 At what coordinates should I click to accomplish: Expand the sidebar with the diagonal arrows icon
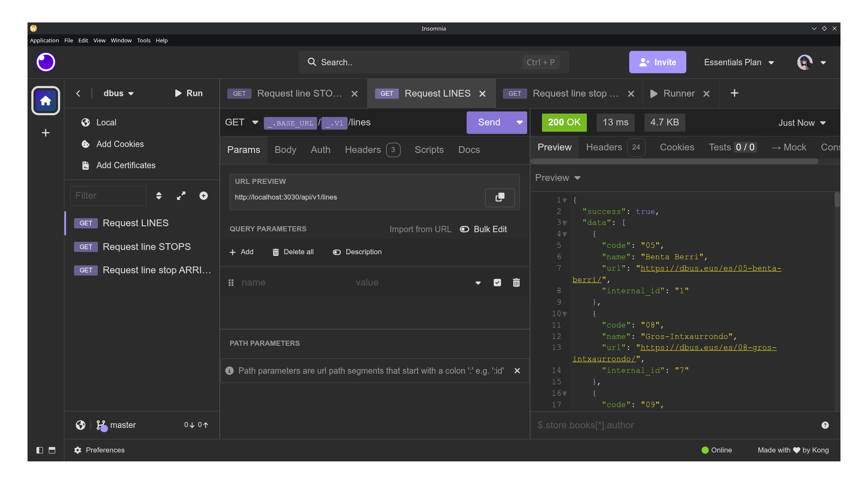click(181, 196)
